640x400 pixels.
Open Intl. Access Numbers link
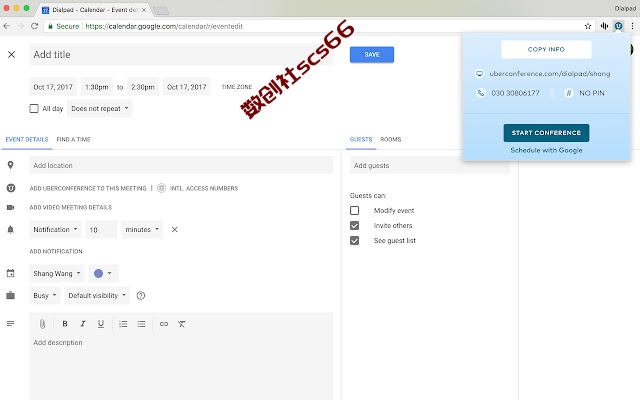[x=204, y=188]
